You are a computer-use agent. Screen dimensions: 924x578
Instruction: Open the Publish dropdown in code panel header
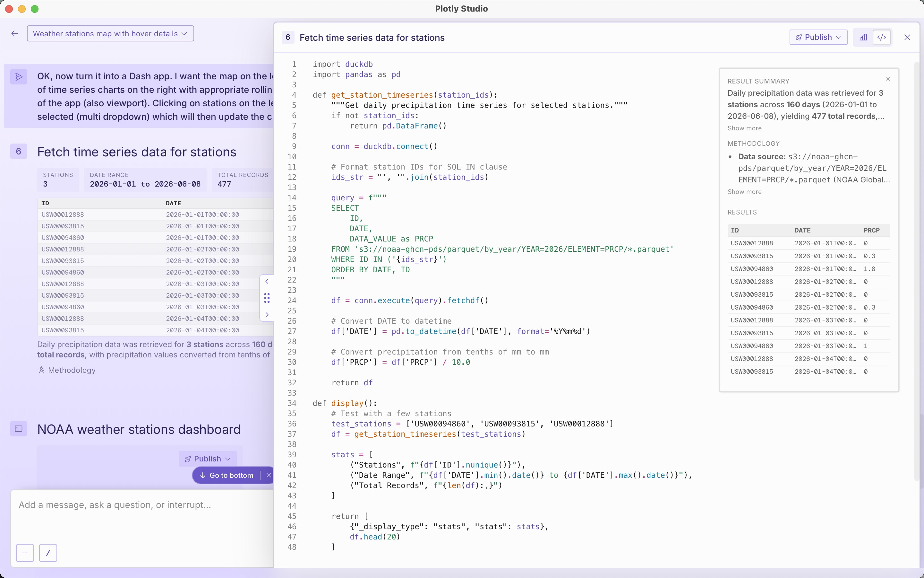click(x=818, y=37)
